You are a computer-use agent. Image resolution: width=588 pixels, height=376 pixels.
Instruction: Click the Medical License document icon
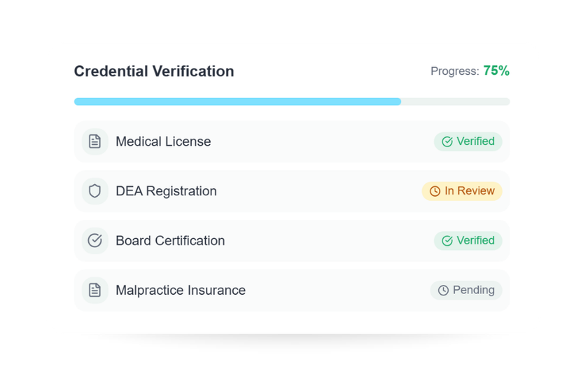click(94, 141)
